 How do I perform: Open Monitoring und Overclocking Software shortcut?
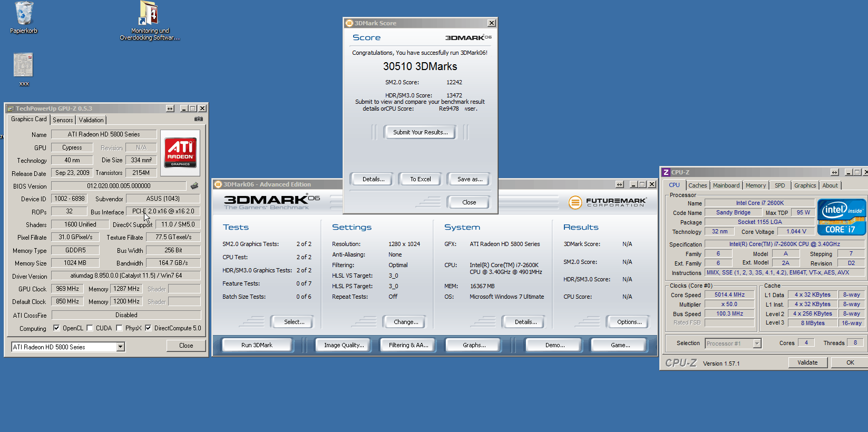click(x=149, y=15)
